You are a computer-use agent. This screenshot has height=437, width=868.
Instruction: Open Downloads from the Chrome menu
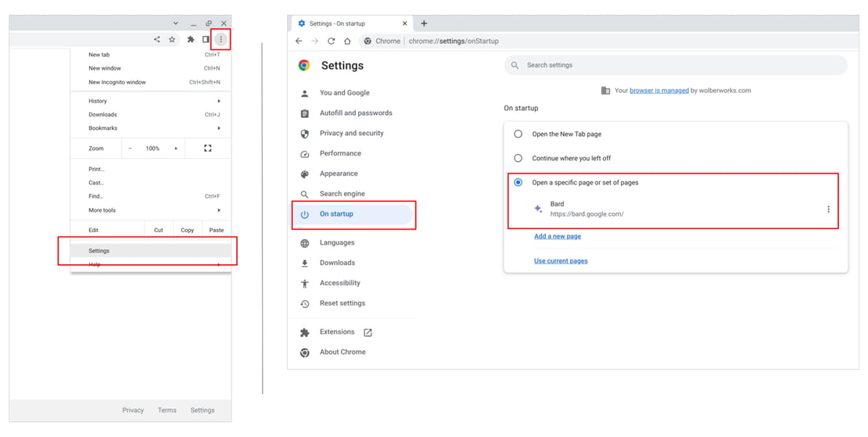point(151,114)
